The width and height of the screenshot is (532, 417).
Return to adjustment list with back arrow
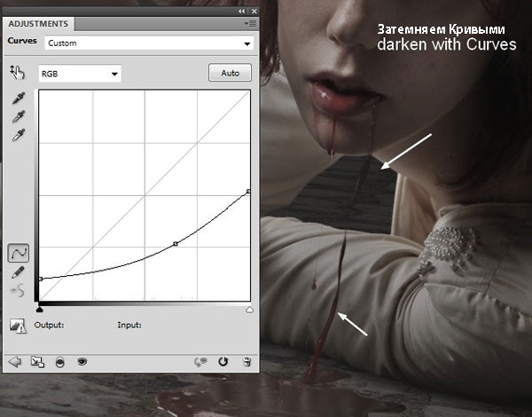pos(14,362)
